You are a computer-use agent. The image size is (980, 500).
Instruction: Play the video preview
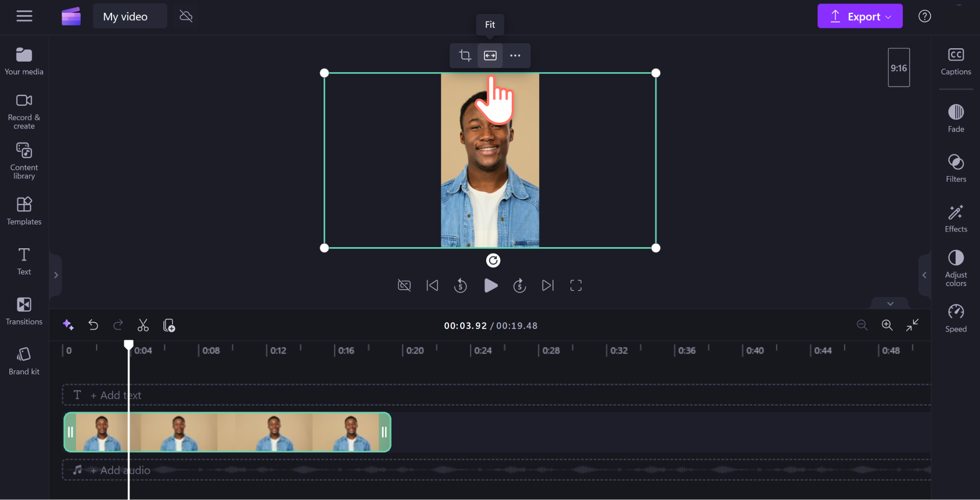pos(491,285)
